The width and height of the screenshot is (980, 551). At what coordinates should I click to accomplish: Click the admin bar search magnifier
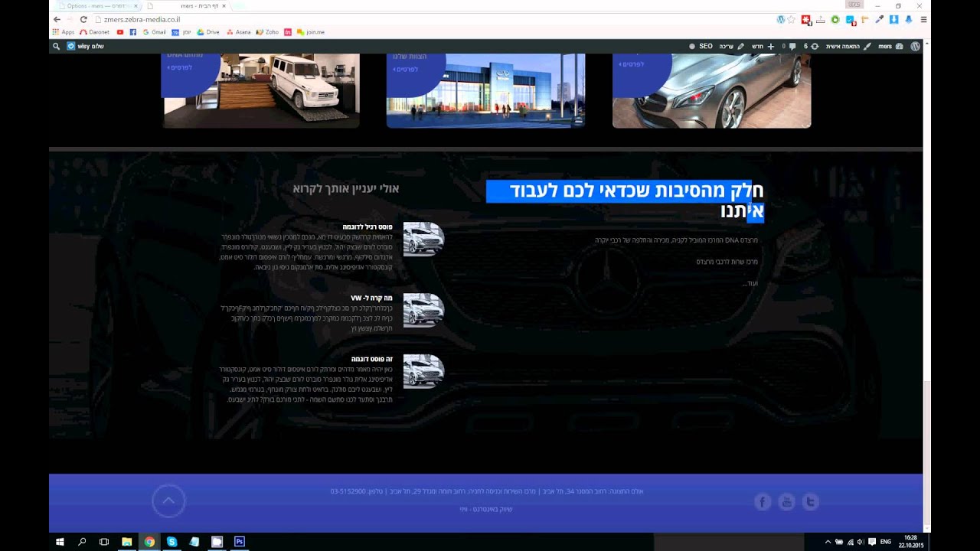56,46
